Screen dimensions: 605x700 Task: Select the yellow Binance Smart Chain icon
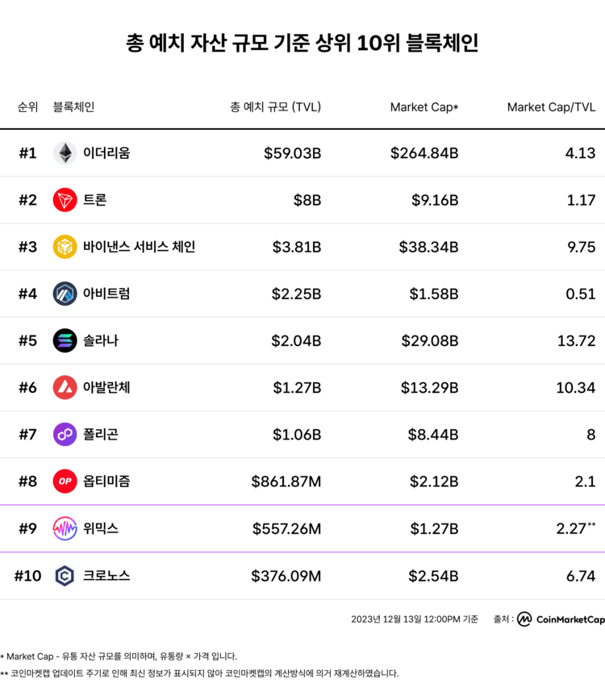(x=65, y=247)
